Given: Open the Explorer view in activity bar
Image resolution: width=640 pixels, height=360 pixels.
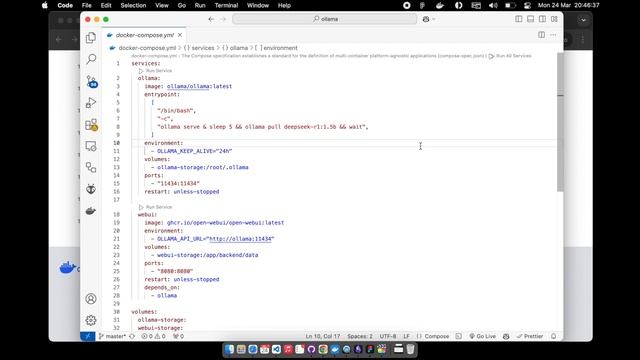Looking at the screenshot, I should click(91, 38).
